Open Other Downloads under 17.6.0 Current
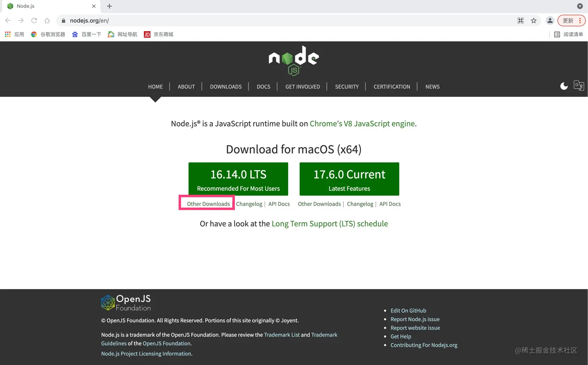This screenshot has height=365, width=588. point(319,204)
